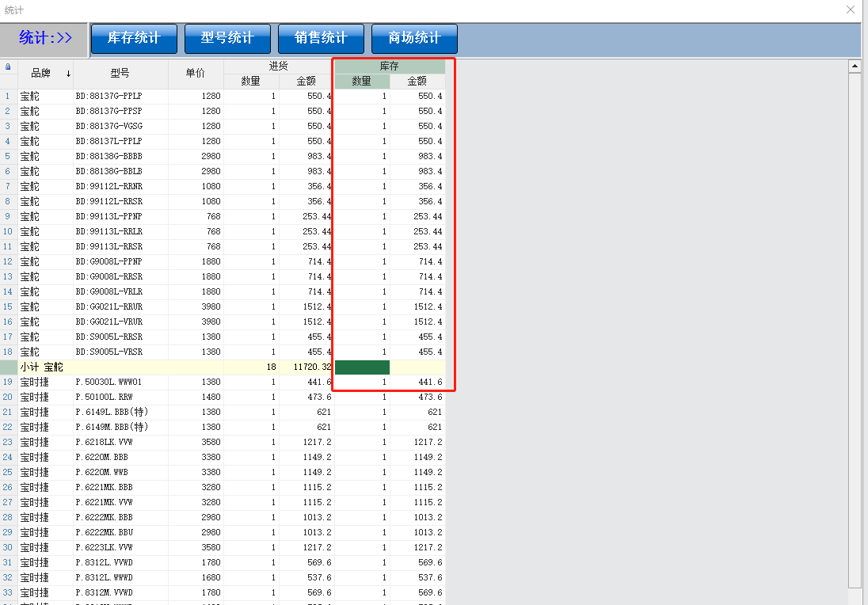
Task: Close the 统计 window
Action: (851, 10)
